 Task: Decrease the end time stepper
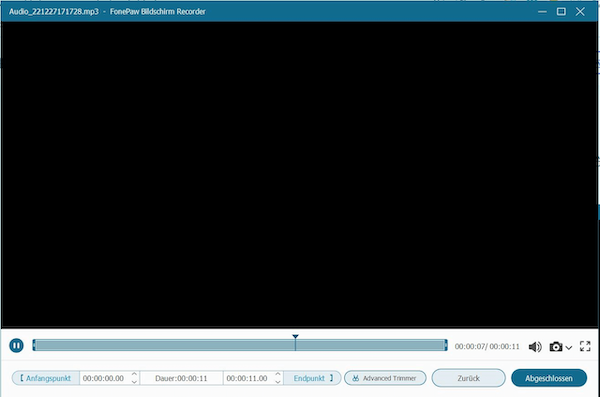pos(278,382)
